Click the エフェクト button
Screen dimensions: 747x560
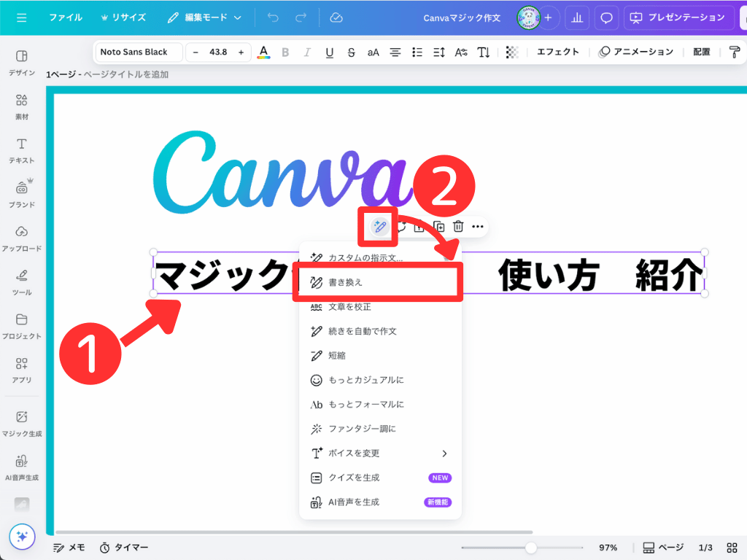click(x=558, y=52)
